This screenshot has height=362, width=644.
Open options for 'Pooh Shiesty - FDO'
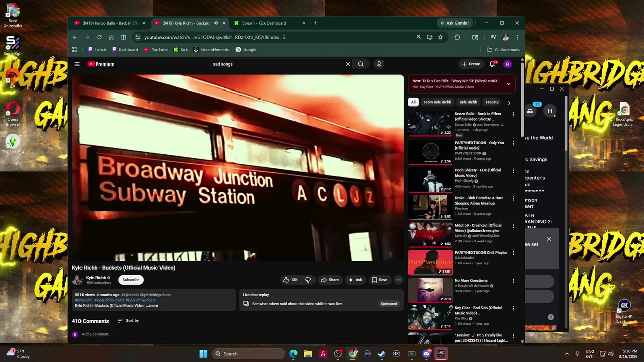point(513,171)
